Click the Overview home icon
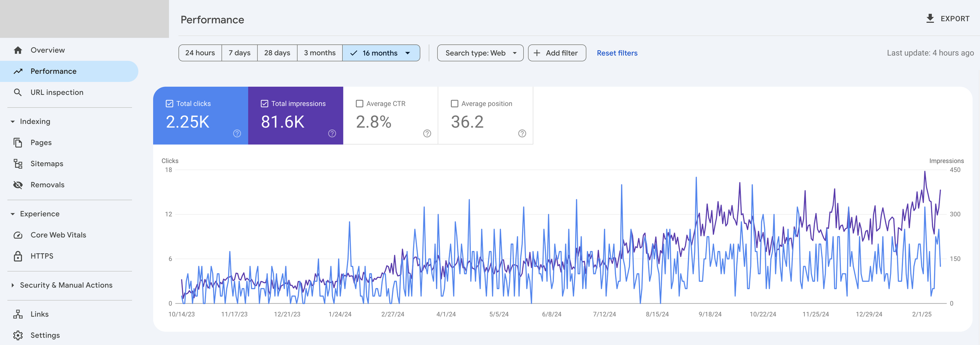The width and height of the screenshot is (980, 345). [x=18, y=50]
